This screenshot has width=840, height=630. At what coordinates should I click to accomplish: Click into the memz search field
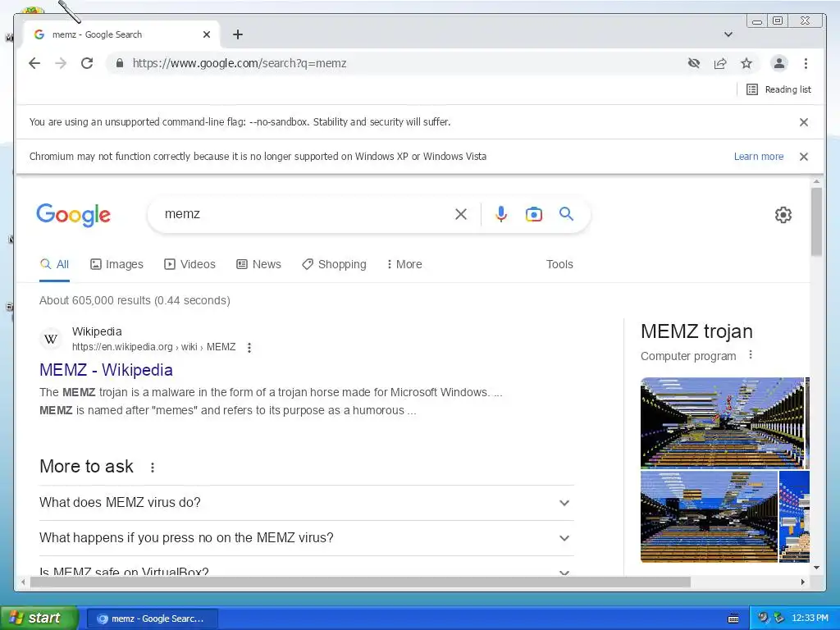(x=305, y=214)
